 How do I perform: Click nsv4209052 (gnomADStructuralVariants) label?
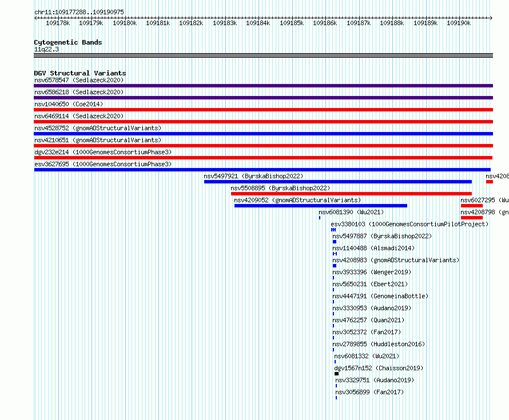tap(297, 200)
